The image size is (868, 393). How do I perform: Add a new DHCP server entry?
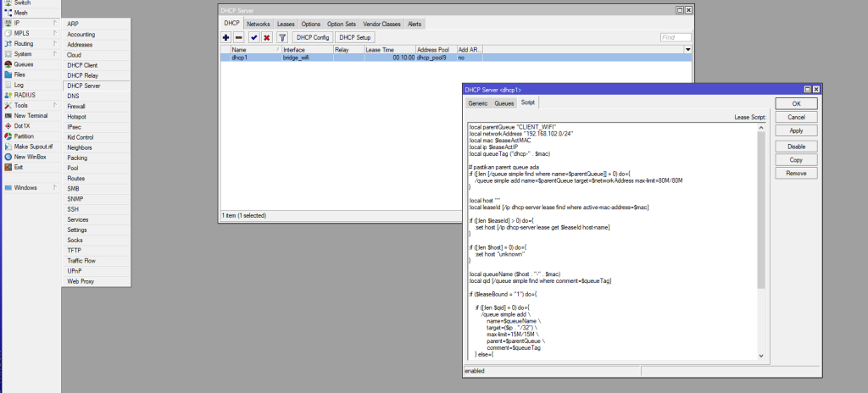225,37
